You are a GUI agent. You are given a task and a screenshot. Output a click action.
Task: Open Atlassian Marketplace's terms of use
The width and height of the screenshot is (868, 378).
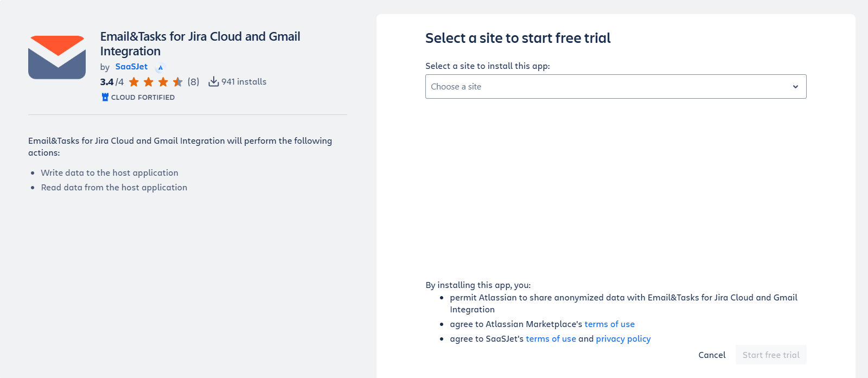[609, 324]
